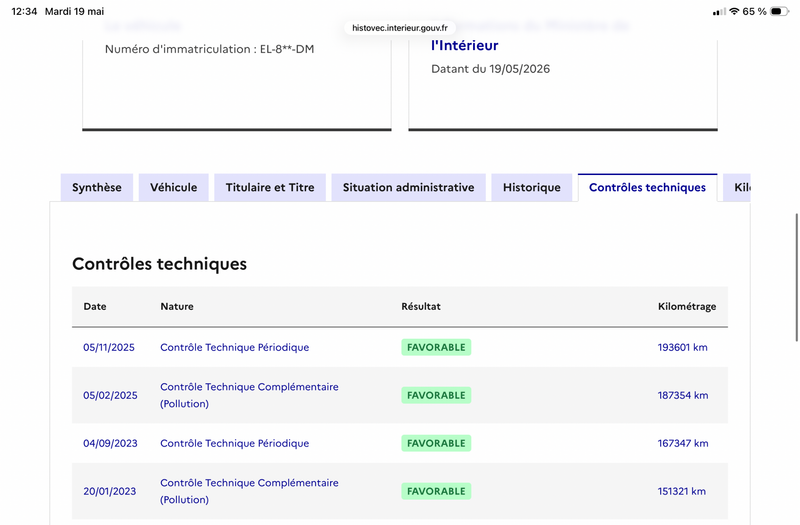Click the l'Intérieur heading link
Image resolution: width=800 pixels, height=525 pixels.
tap(464, 45)
